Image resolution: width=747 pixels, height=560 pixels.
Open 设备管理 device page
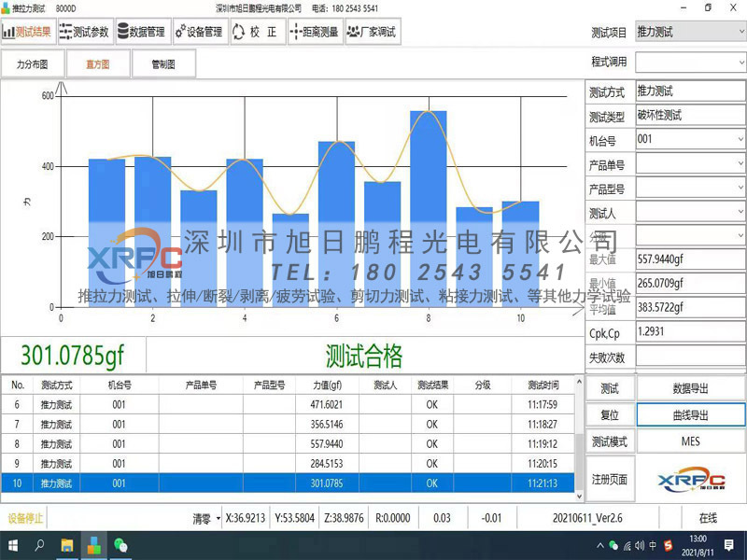click(200, 32)
